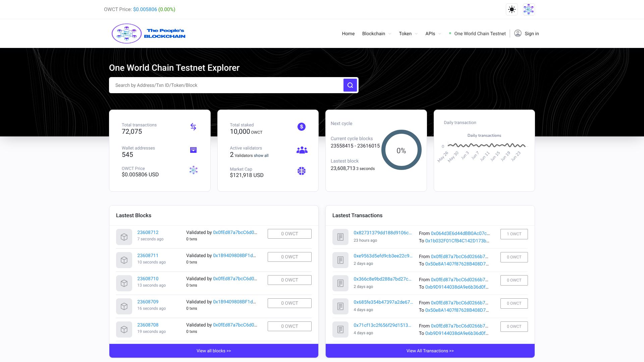Open transaction hash 0xe9563d5efd9cb3ee22c9

tap(383, 256)
